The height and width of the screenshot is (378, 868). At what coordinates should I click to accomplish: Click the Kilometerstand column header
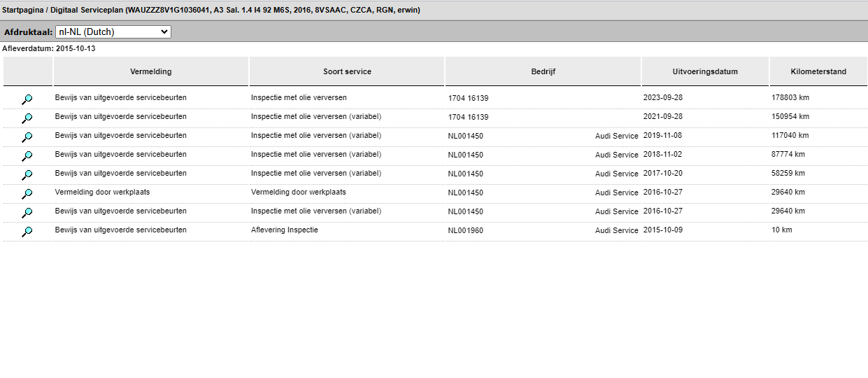818,71
